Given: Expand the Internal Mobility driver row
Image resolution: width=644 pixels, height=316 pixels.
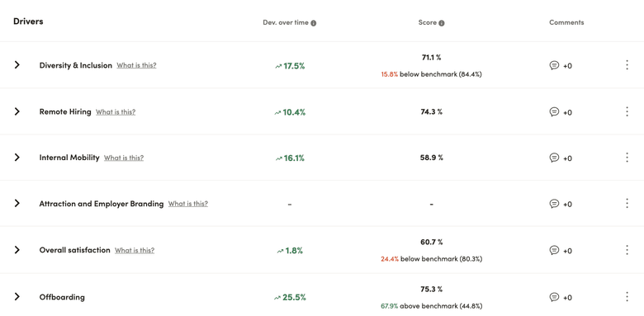Looking at the screenshot, I should click(x=17, y=158).
